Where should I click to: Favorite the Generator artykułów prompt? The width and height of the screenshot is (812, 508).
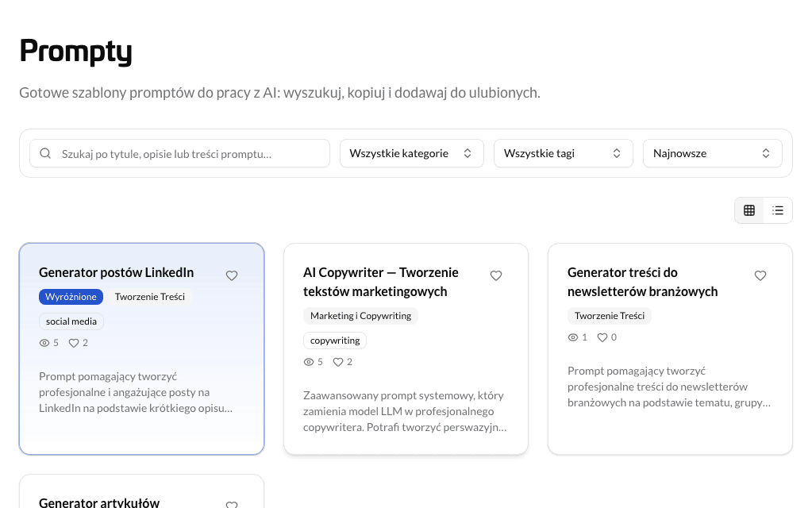232,504
